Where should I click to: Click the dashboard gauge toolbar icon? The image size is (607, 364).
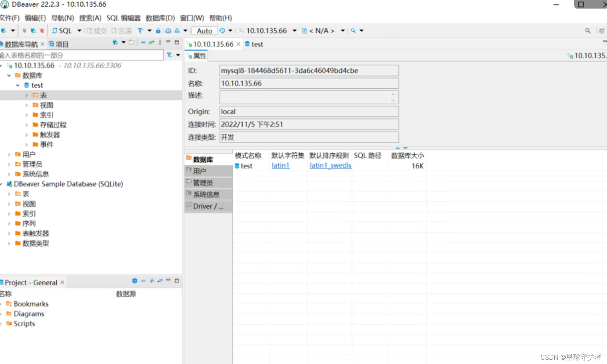tap(168, 31)
